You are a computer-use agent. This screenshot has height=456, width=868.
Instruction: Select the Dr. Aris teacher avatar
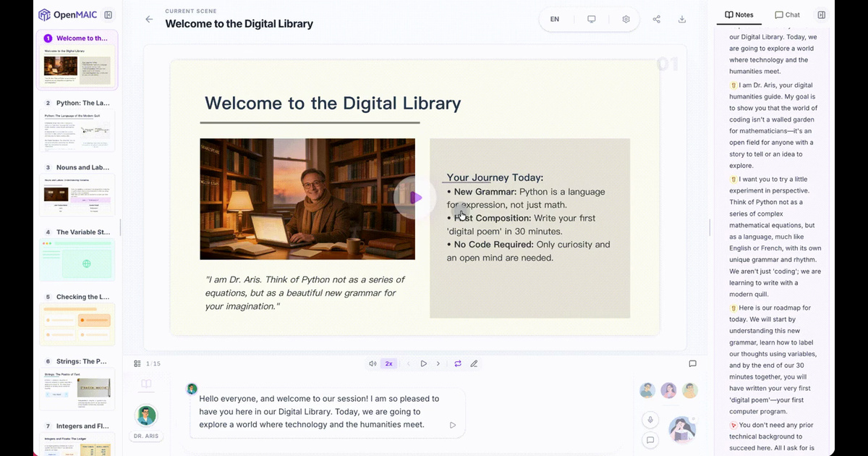[x=146, y=415]
